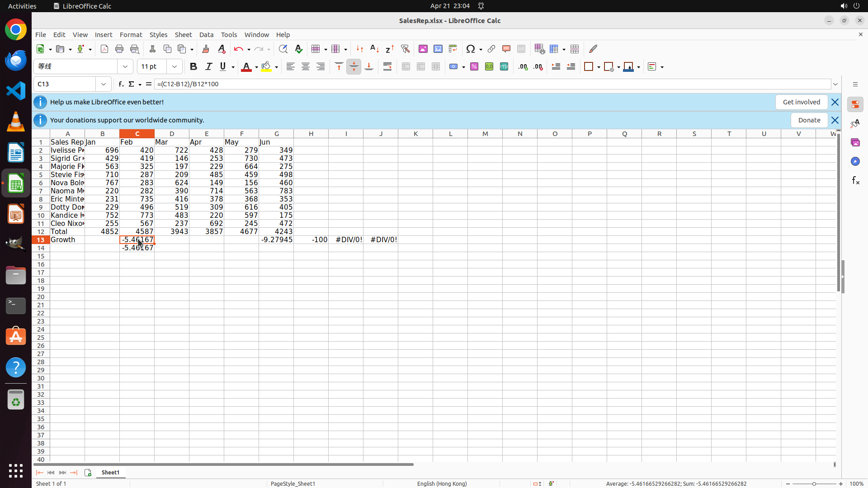The width and height of the screenshot is (868, 488).
Task: Expand the Name Box dropdown
Action: (x=104, y=84)
